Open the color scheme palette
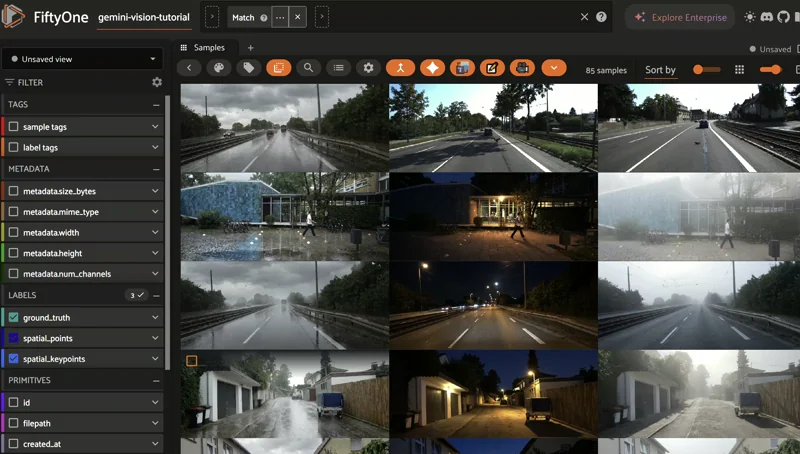Viewport: 800px width, 454px height. [218, 68]
